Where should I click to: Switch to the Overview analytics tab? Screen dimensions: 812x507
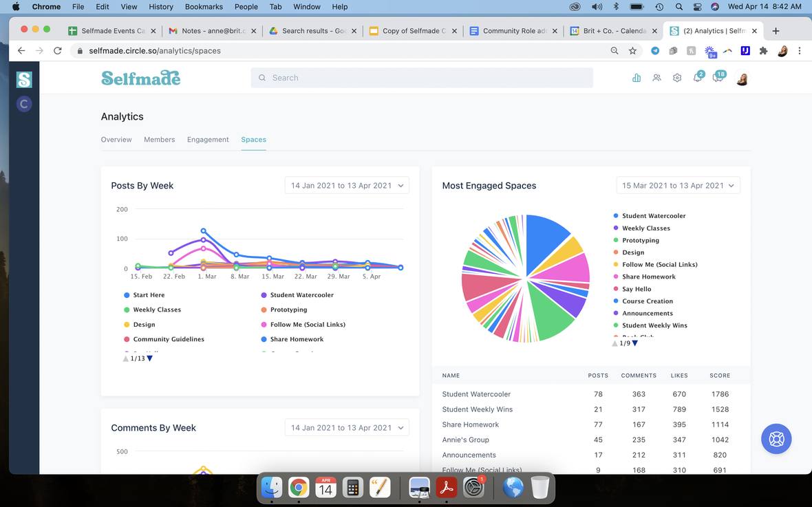pyautogui.click(x=116, y=140)
